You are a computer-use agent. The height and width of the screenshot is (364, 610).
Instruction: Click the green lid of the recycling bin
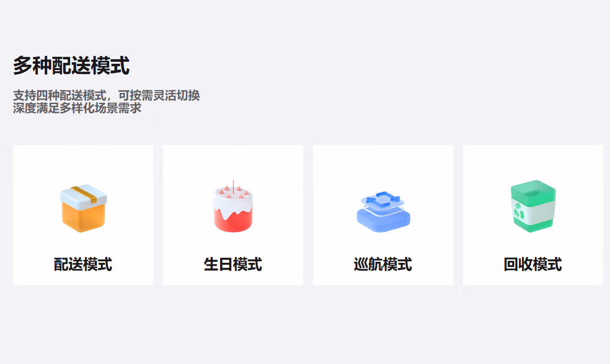pos(533,189)
